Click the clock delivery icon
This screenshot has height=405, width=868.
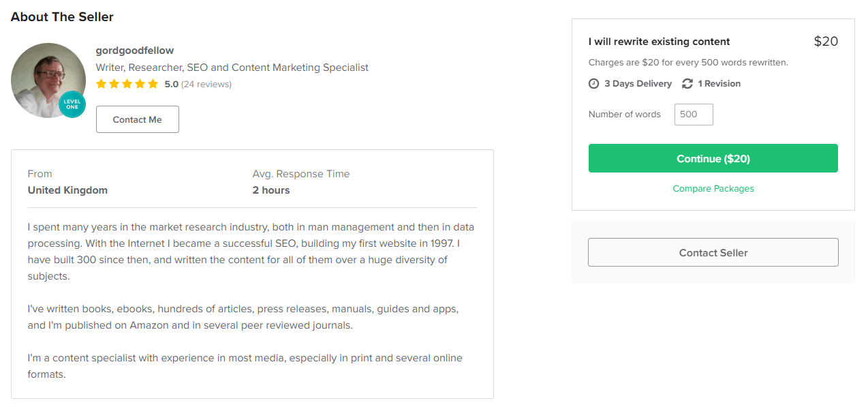pyautogui.click(x=594, y=84)
